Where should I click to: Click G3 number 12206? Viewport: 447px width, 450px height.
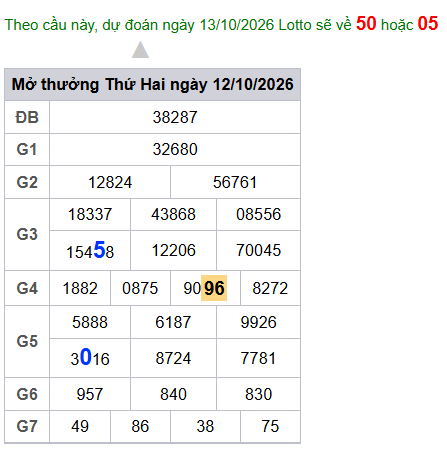tap(173, 251)
